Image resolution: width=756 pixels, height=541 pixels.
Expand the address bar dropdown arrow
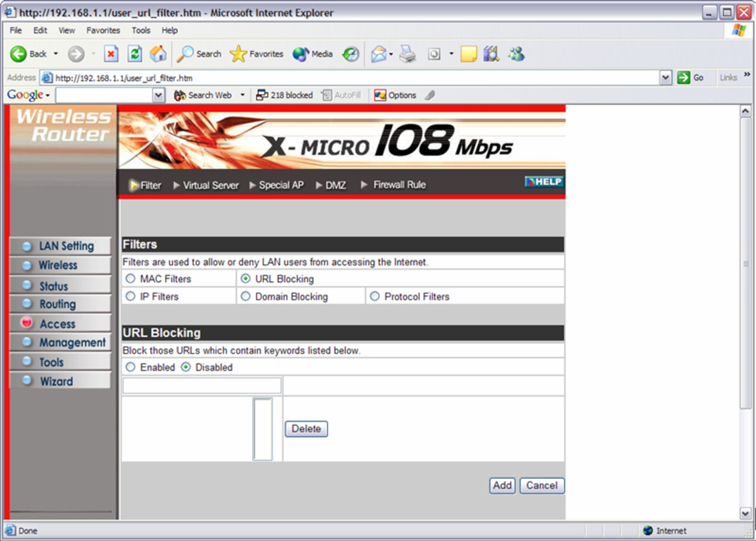[x=666, y=77]
